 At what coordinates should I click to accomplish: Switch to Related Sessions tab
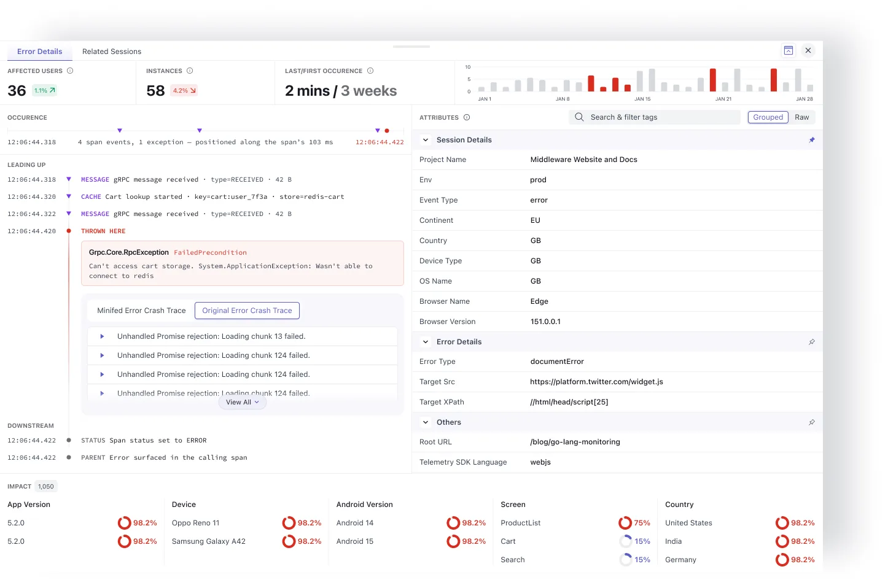[112, 52]
